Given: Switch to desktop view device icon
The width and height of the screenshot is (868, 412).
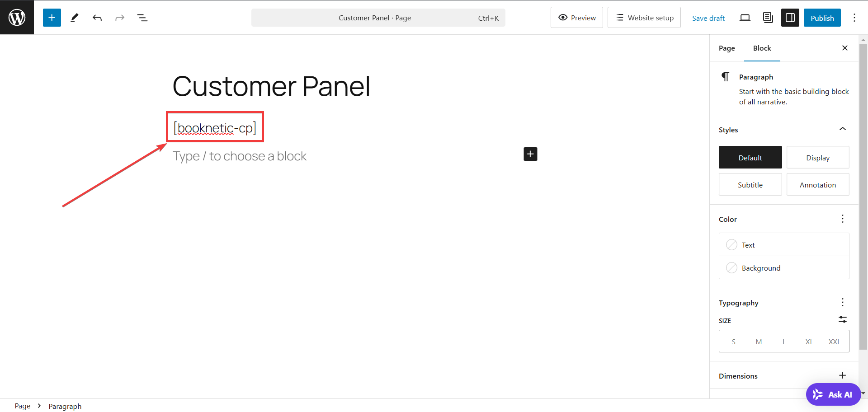Looking at the screenshot, I should click(x=745, y=18).
